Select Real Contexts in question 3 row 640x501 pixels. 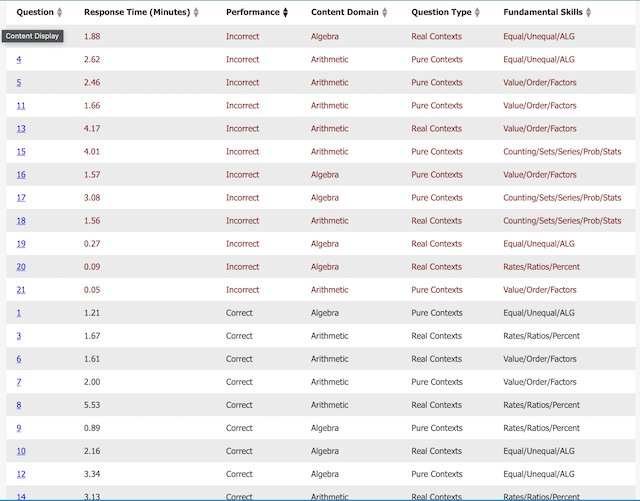[x=437, y=336]
